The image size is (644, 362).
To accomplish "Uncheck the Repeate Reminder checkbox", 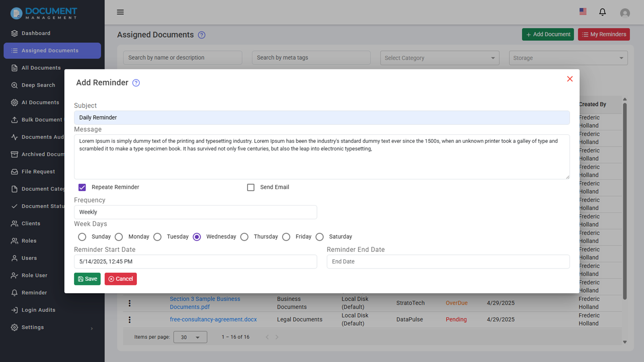I will click(x=83, y=187).
